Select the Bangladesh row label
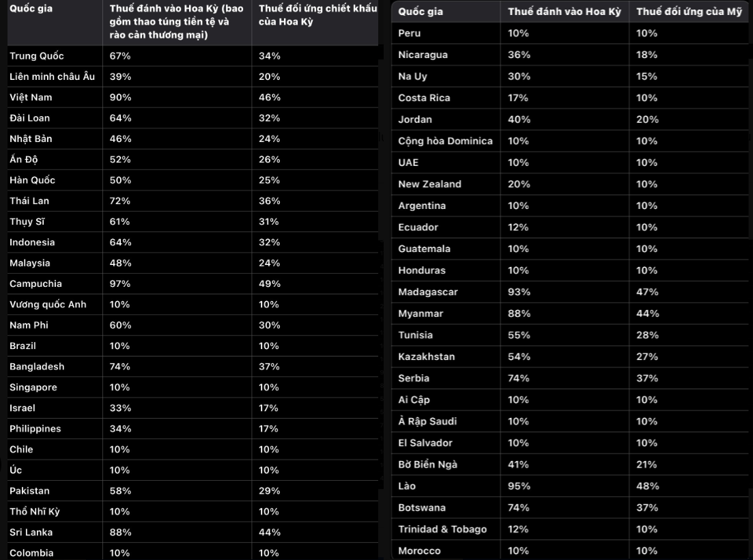753x560 pixels. pyautogui.click(x=37, y=367)
